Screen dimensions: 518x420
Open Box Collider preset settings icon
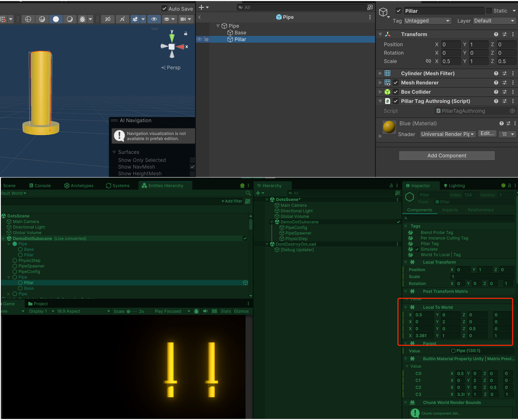505,92
